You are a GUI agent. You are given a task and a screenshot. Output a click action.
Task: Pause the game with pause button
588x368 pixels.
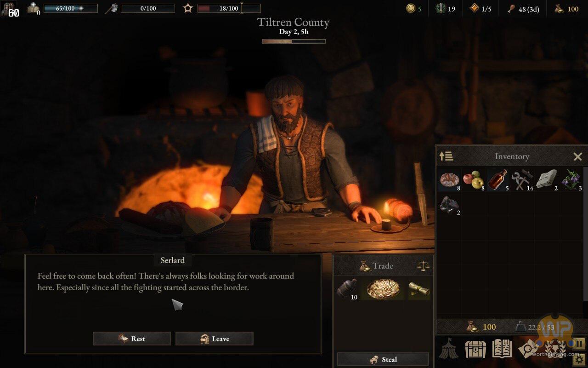pyautogui.click(x=579, y=344)
